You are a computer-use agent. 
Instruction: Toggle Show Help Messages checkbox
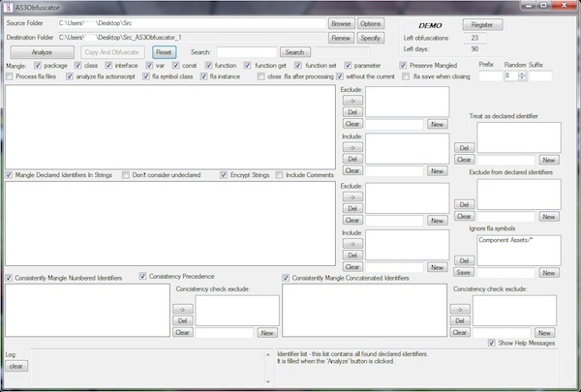point(492,343)
